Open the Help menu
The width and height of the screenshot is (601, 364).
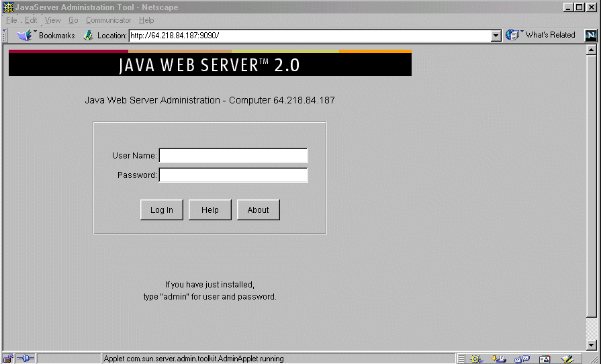coord(146,20)
